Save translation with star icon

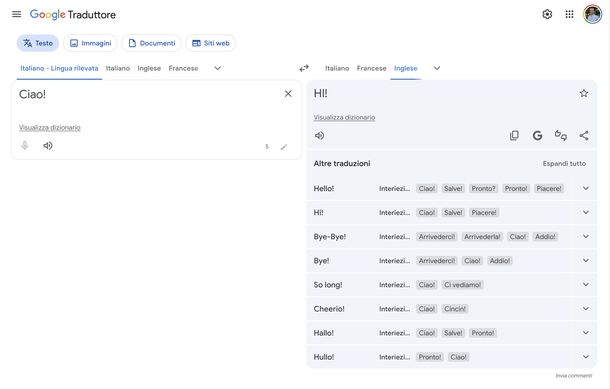(x=584, y=93)
